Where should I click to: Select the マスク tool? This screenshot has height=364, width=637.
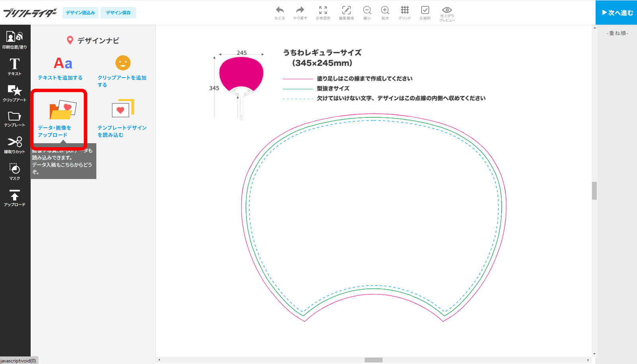pos(15,171)
